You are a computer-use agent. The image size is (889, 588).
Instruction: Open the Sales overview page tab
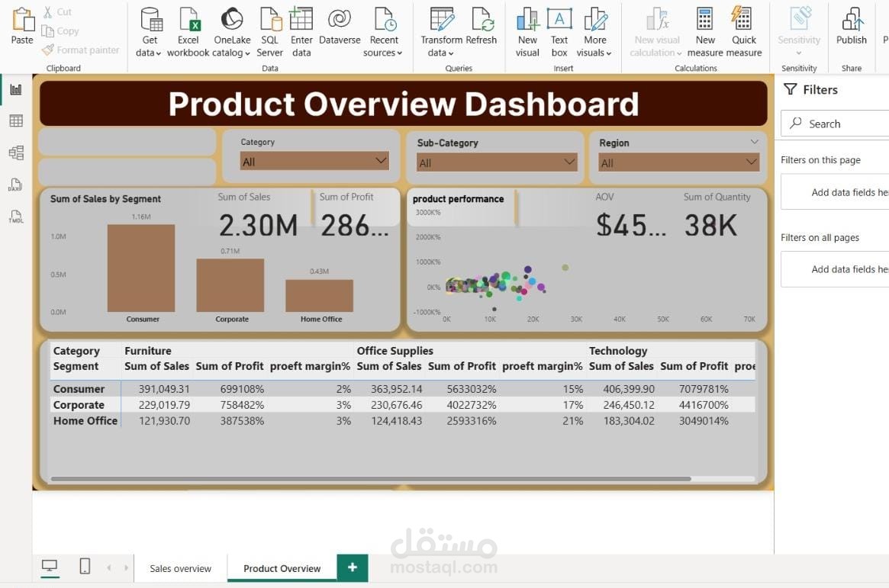point(180,568)
